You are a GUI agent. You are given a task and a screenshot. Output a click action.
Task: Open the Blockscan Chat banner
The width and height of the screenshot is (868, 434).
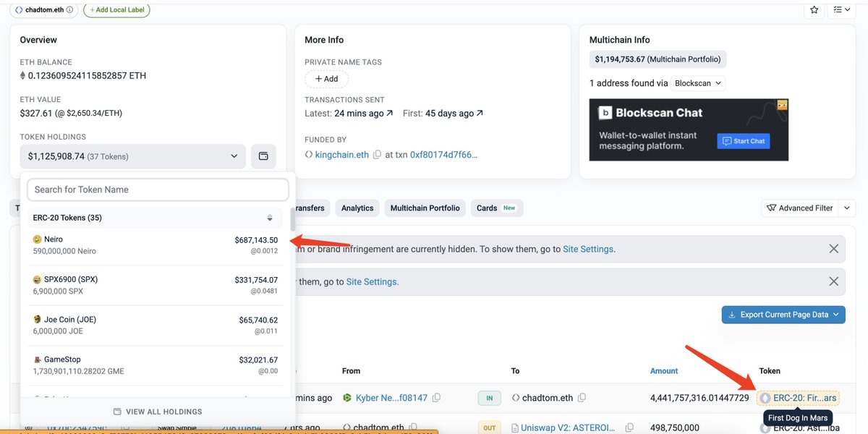[x=689, y=129]
